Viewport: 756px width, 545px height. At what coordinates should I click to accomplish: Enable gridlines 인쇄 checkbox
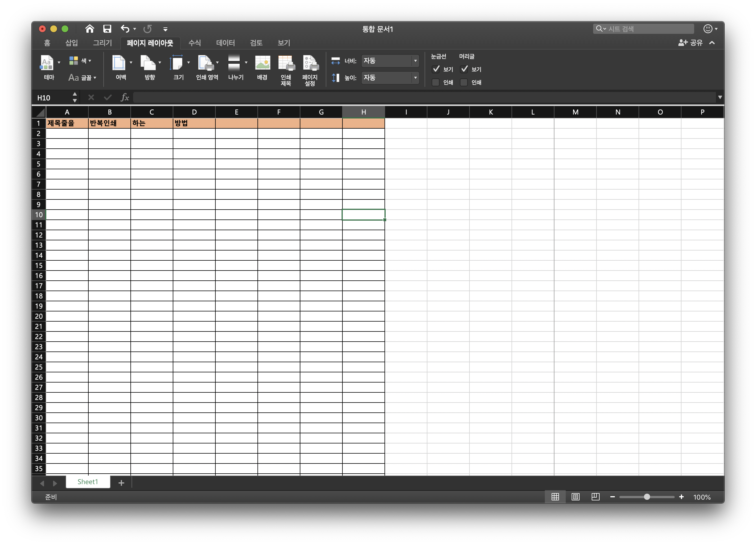(x=436, y=82)
